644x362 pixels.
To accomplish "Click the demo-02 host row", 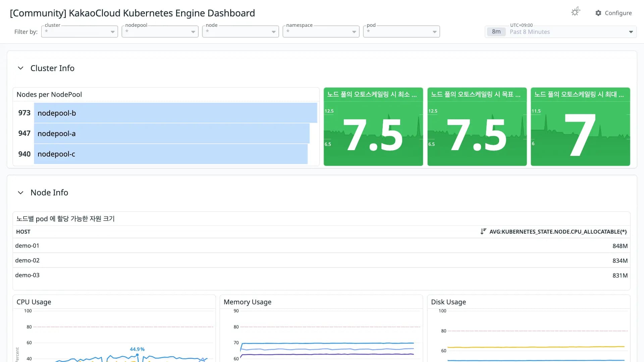I will coord(321,260).
